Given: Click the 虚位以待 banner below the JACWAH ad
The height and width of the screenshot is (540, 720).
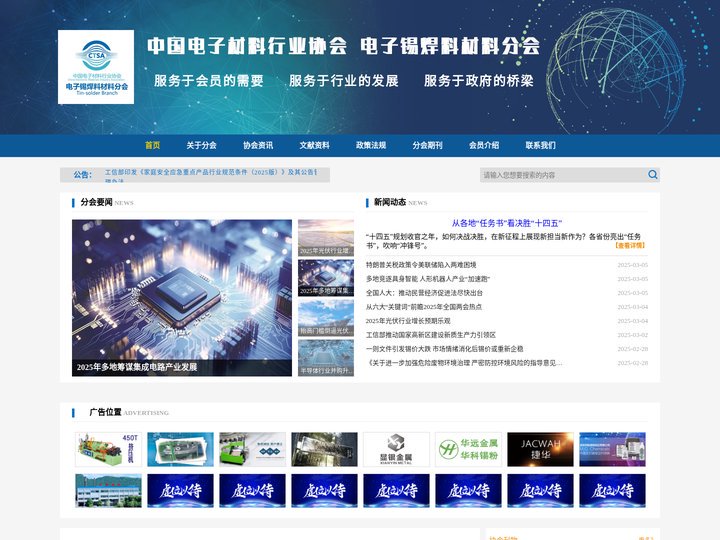Looking at the screenshot, I should coord(540,490).
